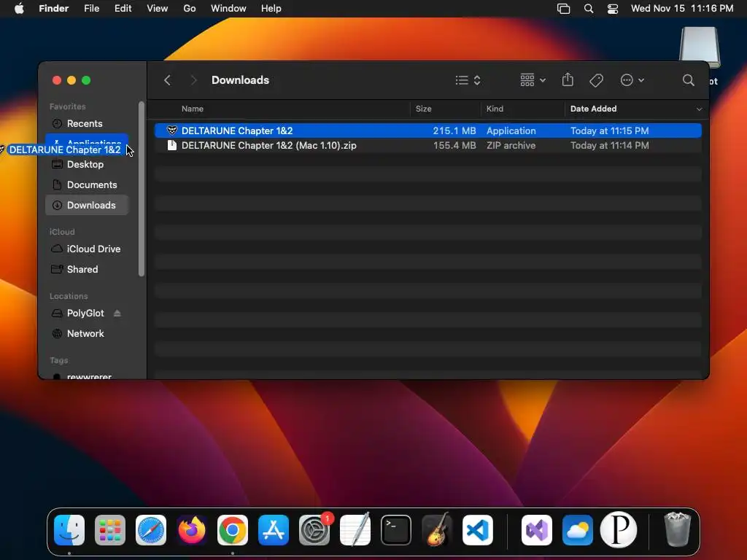The width and height of the screenshot is (747, 560).
Task: Open Documents in the sidebar
Action: pyautogui.click(x=87, y=184)
